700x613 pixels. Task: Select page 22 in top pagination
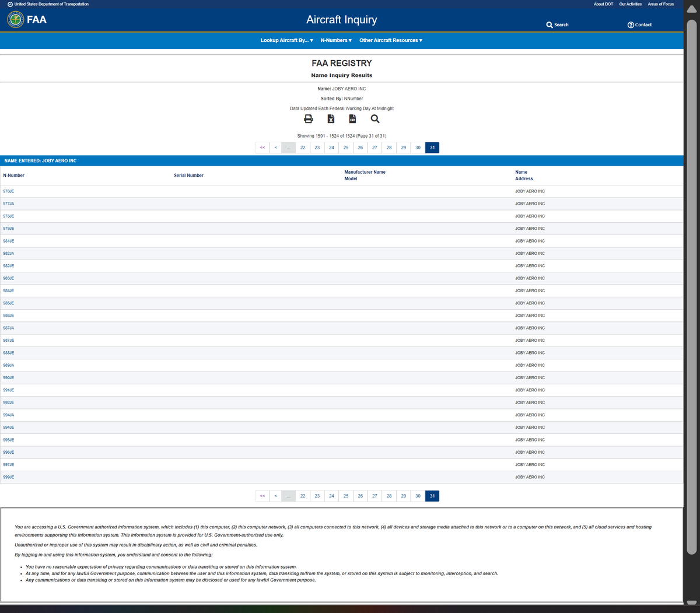[x=303, y=148]
